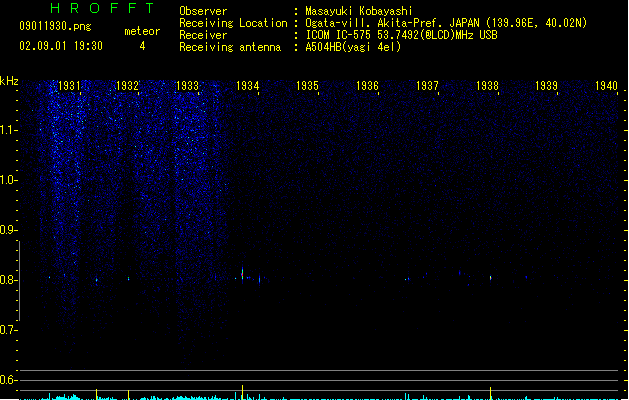Select the file name 09011930.png
This screenshot has height=400, width=629.
(x=55, y=26)
